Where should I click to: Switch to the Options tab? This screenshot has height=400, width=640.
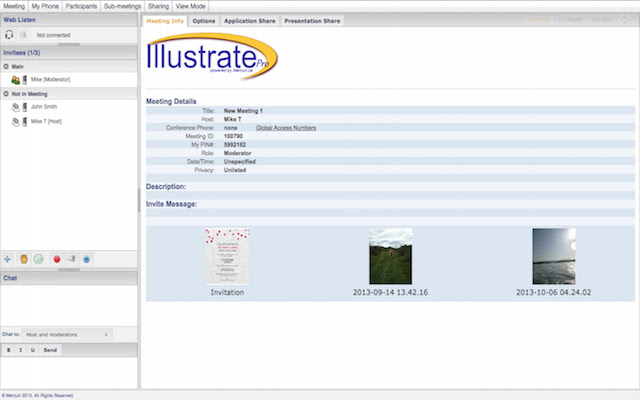tap(204, 21)
